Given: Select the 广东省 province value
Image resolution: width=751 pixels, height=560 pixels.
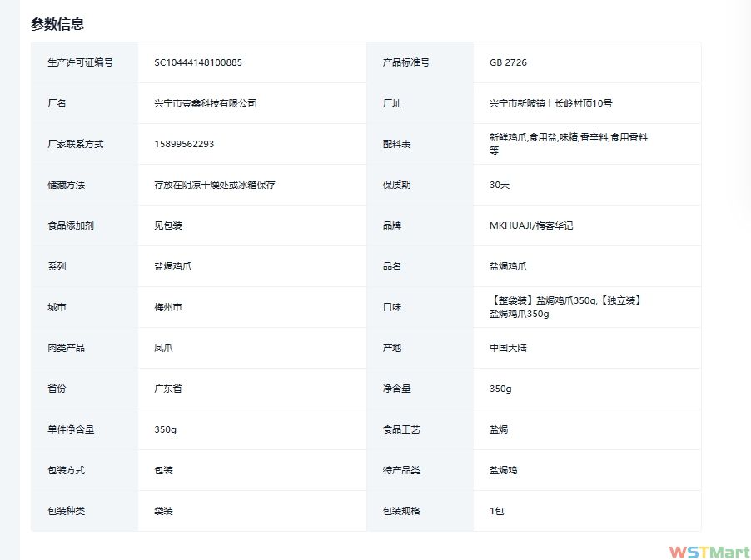Looking at the screenshot, I should coord(168,389).
